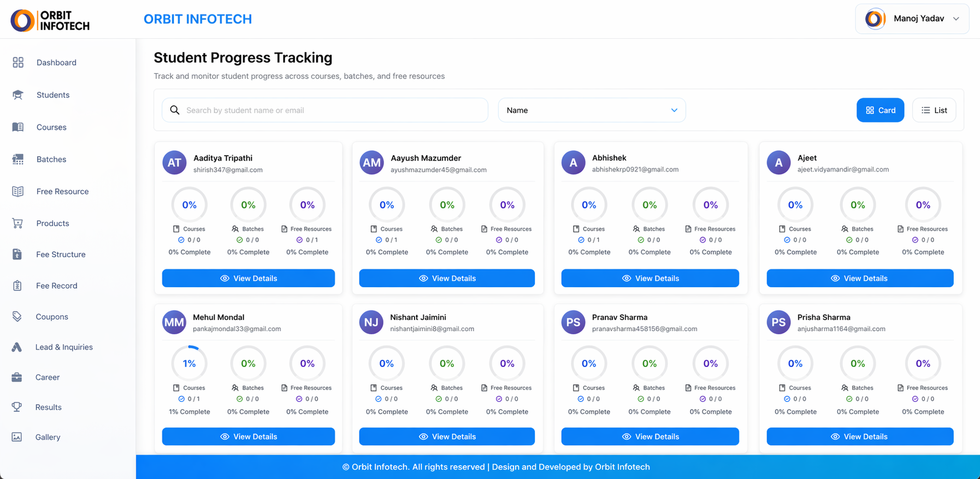Click the Products shopping cart icon

click(x=18, y=223)
